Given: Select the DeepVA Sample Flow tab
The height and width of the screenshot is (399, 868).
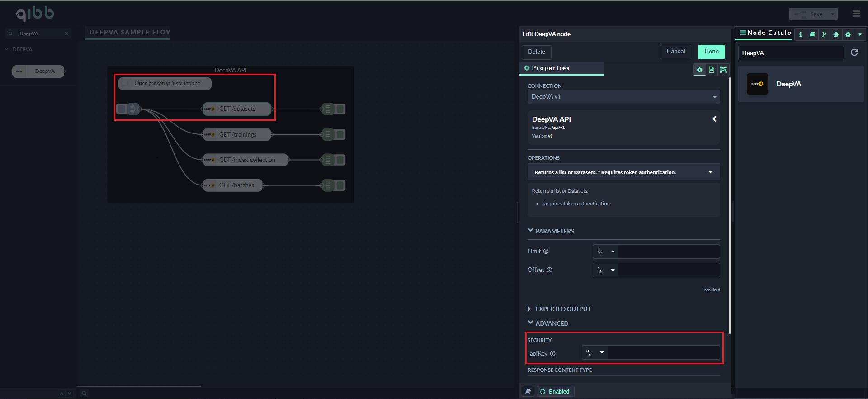Looking at the screenshot, I should click(129, 33).
